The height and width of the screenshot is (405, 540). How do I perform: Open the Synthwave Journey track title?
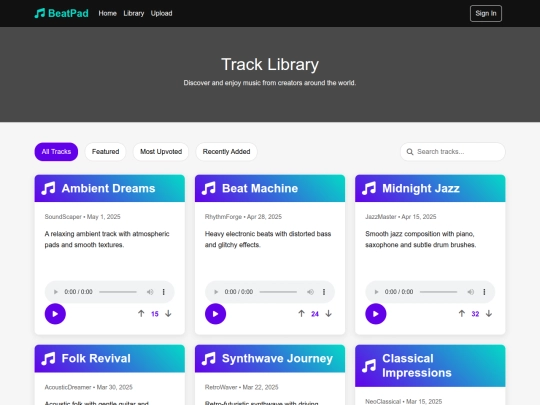pos(277,359)
